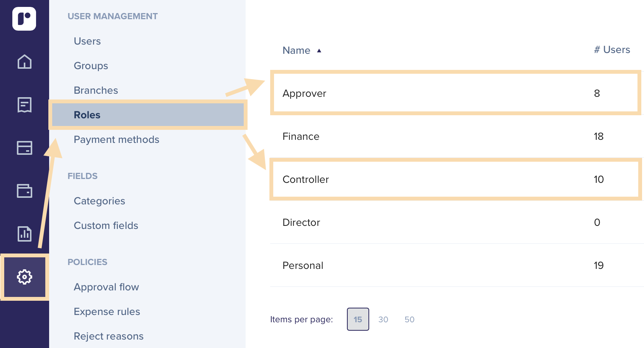
Task: Open the settings gear icon
Action: 25,277
